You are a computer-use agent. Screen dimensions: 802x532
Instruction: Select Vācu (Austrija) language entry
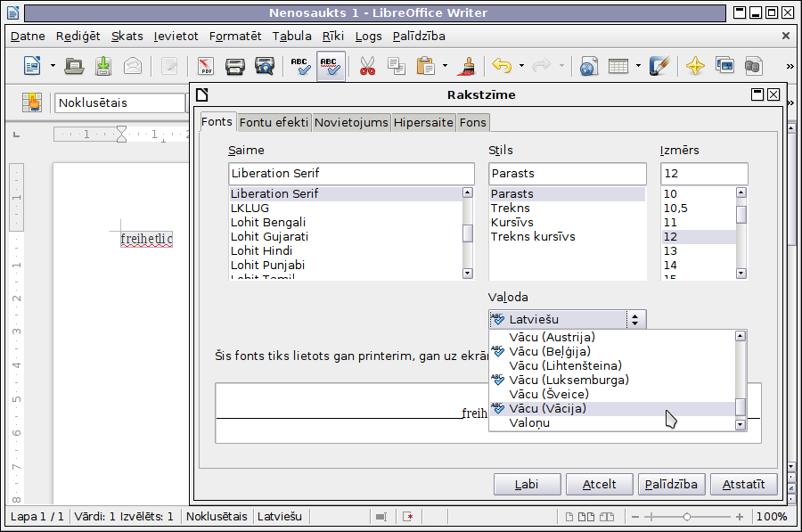[612, 337]
